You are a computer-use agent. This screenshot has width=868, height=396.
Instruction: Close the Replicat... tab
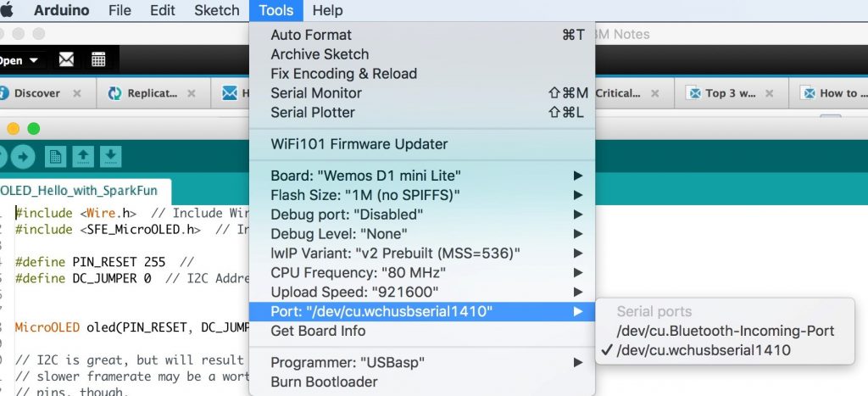pyautogui.click(x=191, y=93)
